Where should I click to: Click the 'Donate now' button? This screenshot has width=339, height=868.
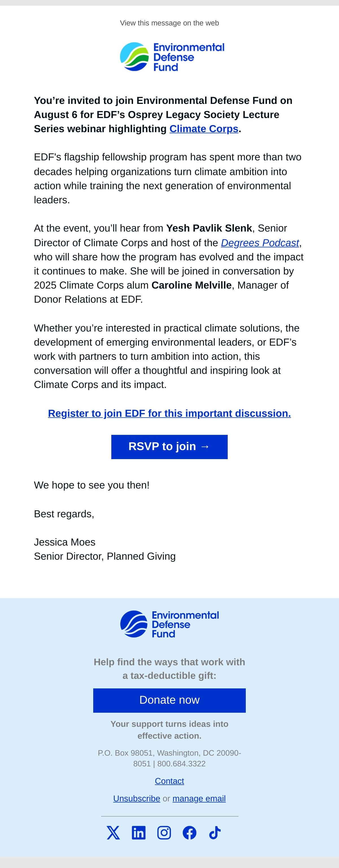169,700
